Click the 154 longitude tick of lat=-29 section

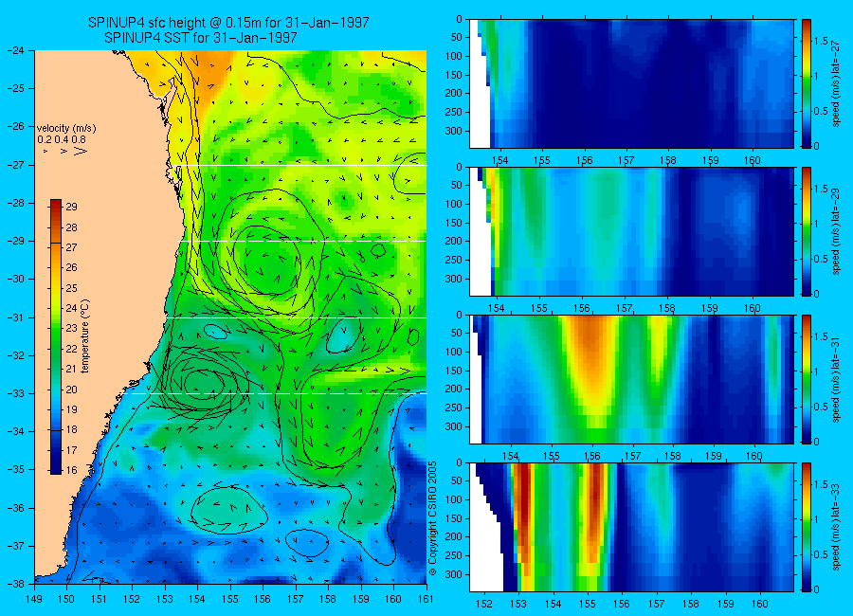[496, 308]
